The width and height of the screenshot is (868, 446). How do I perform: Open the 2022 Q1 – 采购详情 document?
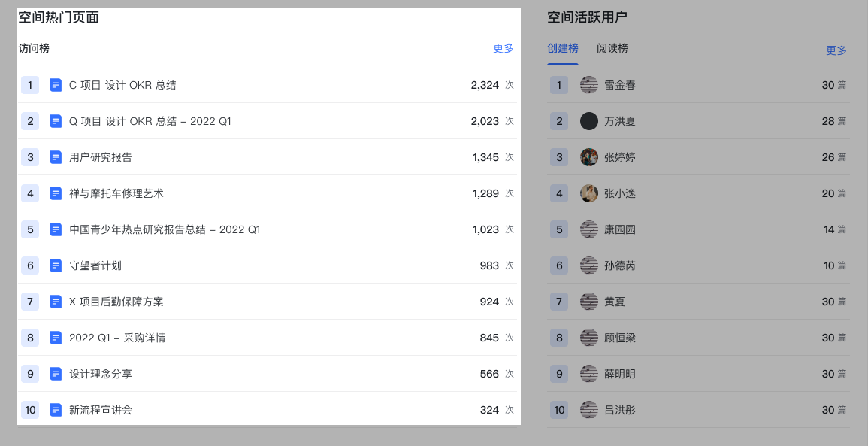117,338
